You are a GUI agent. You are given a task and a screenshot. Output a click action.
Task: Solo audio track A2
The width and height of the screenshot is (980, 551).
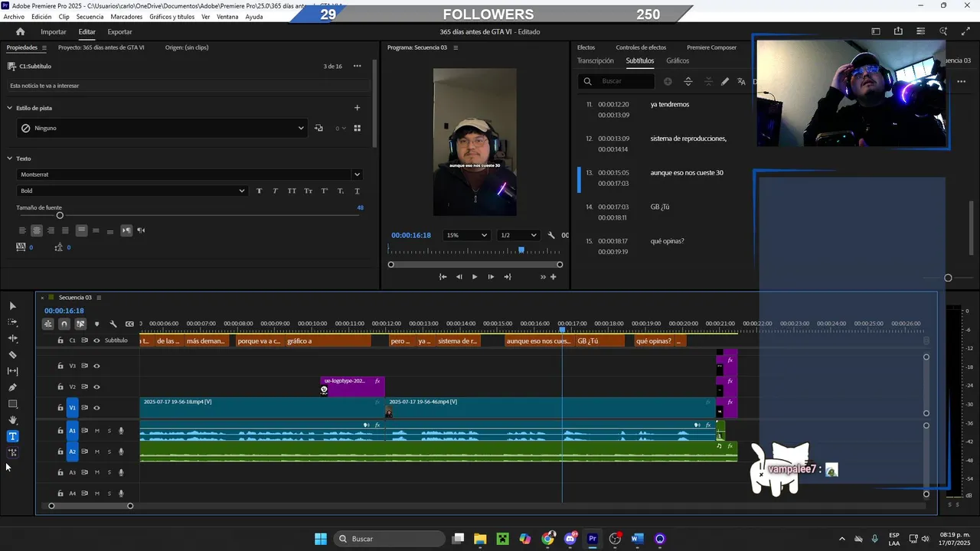click(109, 452)
